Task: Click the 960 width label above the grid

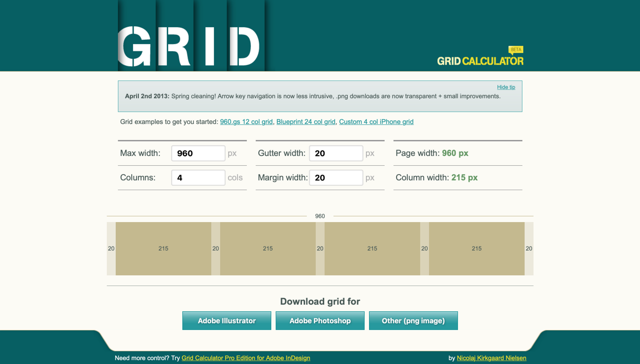Action: (x=320, y=216)
